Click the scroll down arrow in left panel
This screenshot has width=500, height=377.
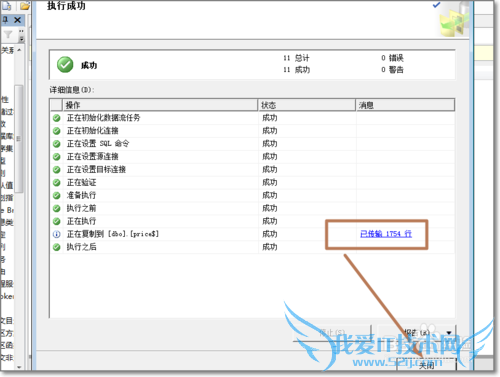[19, 367]
